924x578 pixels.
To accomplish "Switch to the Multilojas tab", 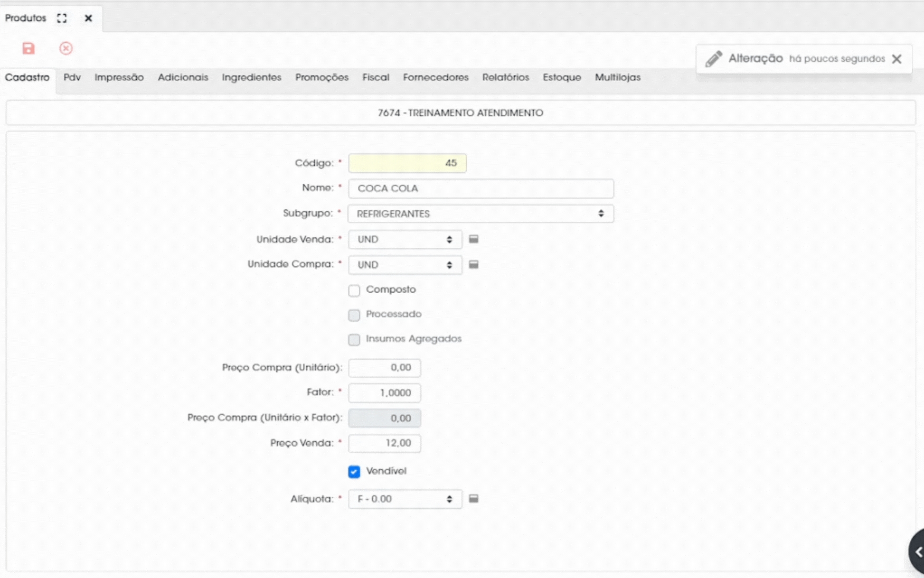I will 618,78.
